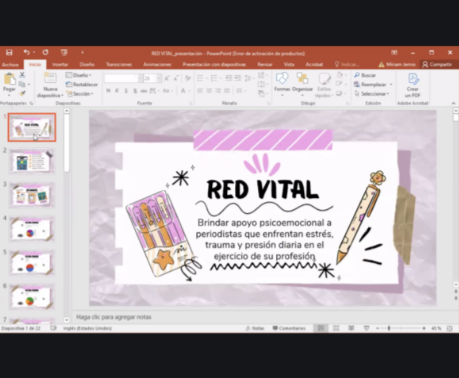Click the Compartir share button
This screenshot has width=459, height=378.
[437, 64]
